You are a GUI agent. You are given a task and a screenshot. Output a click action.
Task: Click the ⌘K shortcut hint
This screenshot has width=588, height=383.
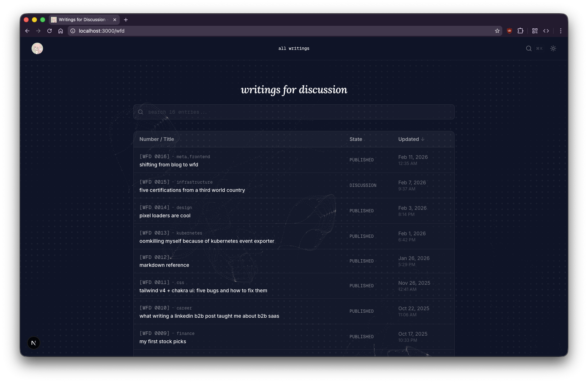tap(539, 48)
